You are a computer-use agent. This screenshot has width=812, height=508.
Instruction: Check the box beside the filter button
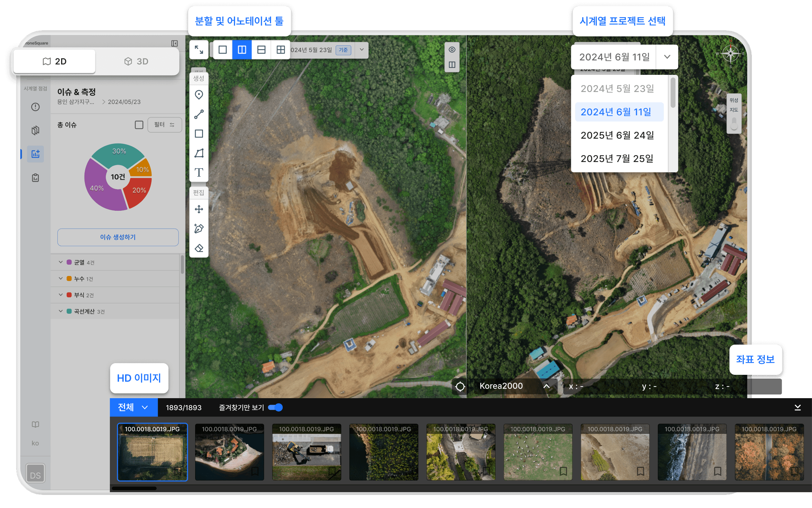point(139,125)
